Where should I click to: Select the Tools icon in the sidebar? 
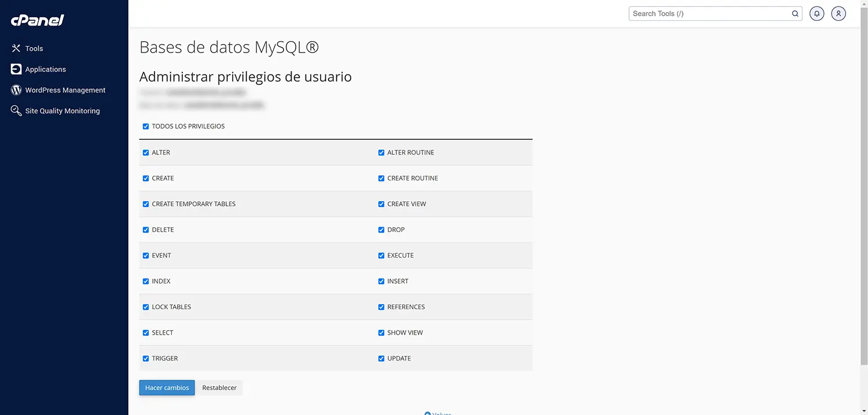(x=16, y=48)
